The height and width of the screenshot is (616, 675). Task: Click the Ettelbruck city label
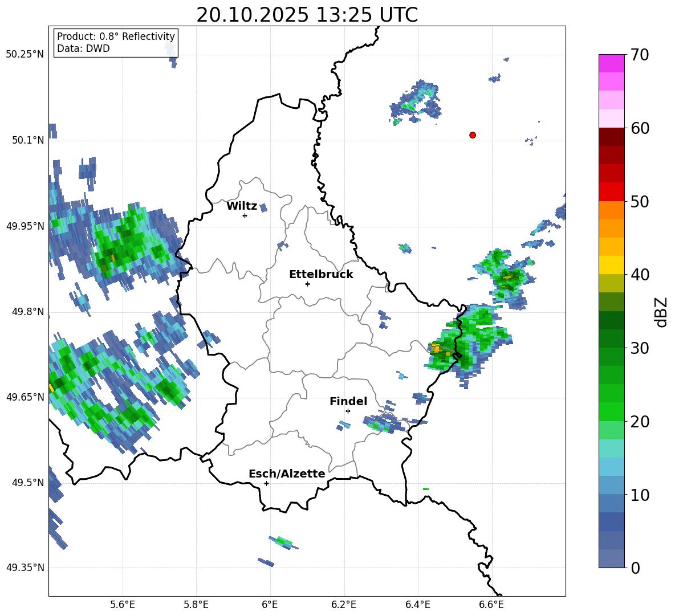click(x=321, y=275)
